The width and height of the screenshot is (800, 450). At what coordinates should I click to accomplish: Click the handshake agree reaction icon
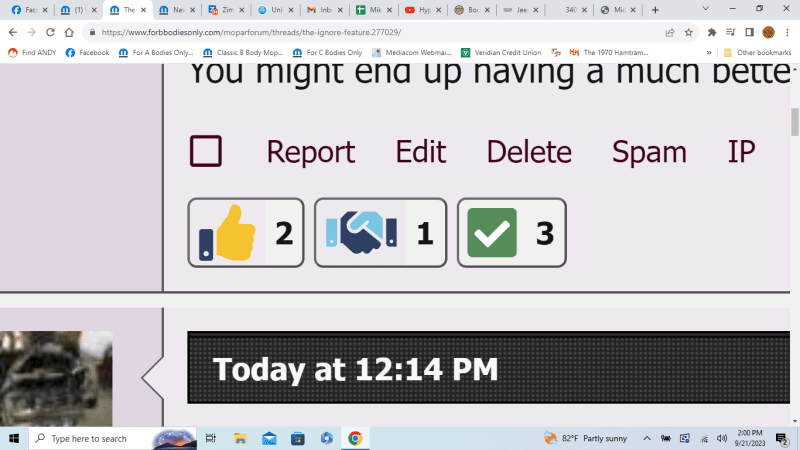[361, 233]
